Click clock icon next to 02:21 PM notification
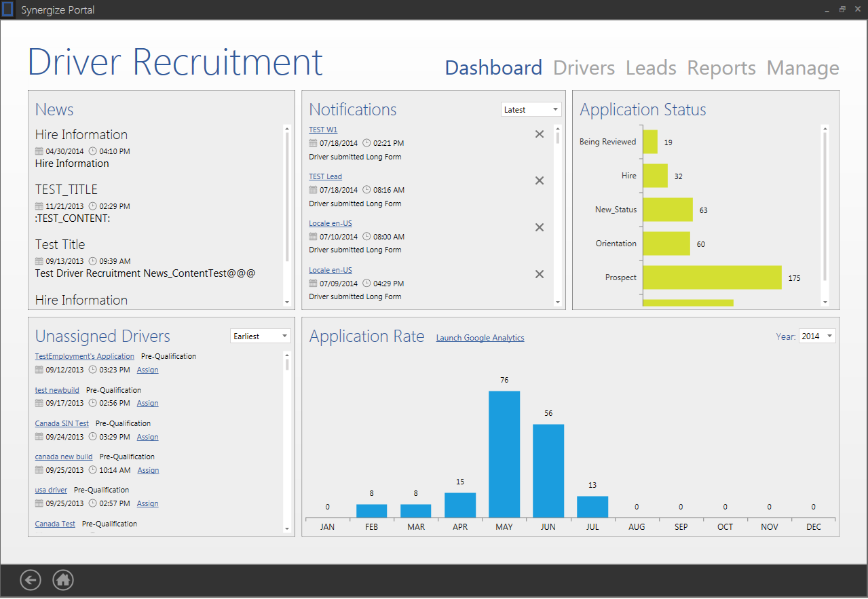Viewport: 868px width, 599px height. coord(367,143)
